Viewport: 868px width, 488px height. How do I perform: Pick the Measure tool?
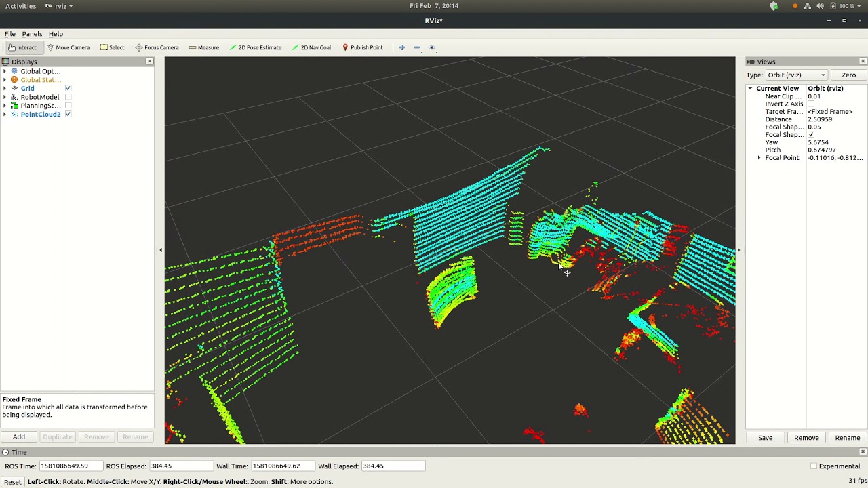203,47
